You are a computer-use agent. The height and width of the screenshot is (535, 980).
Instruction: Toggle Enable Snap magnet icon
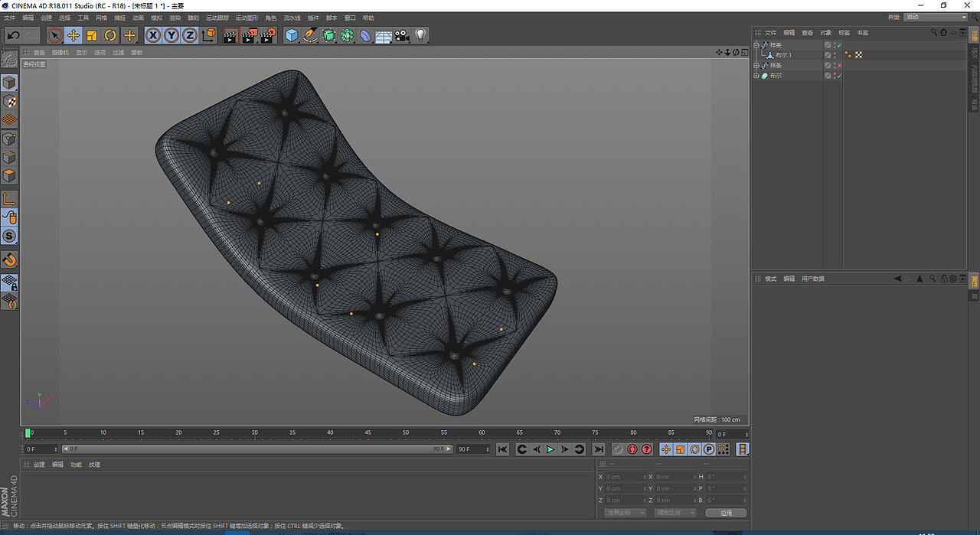[9, 259]
